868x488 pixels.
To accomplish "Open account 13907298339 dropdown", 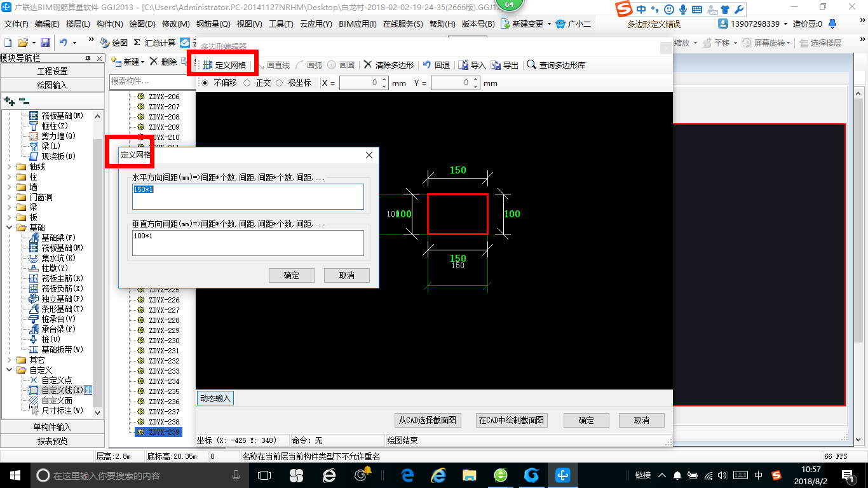I will [785, 24].
